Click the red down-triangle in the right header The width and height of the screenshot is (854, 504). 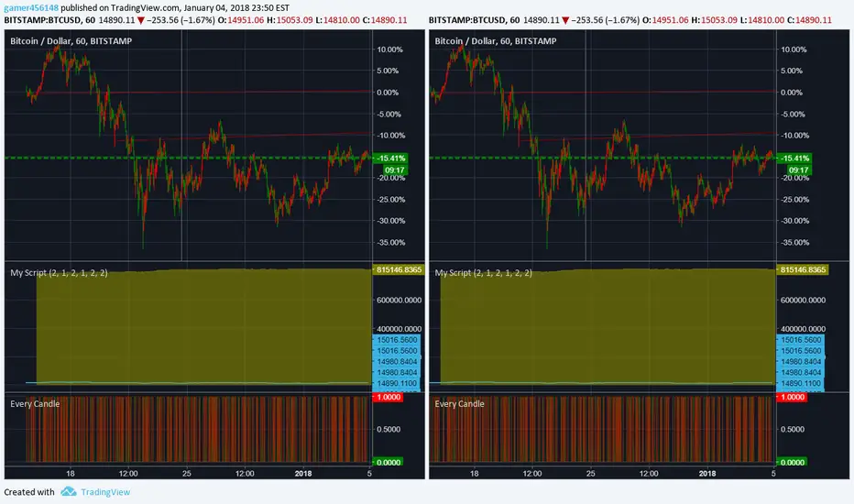point(565,21)
